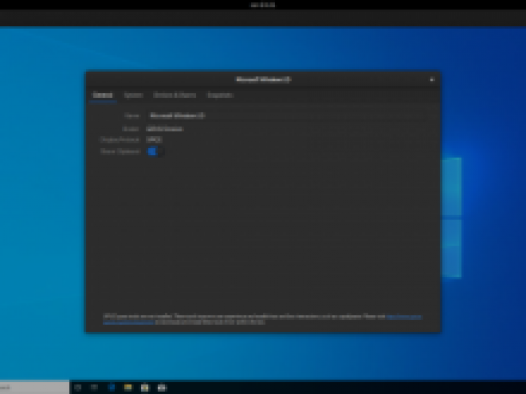The width and height of the screenshot is (526, 394).
Task: Click the Windows taskbar search box
Action: 35,388
